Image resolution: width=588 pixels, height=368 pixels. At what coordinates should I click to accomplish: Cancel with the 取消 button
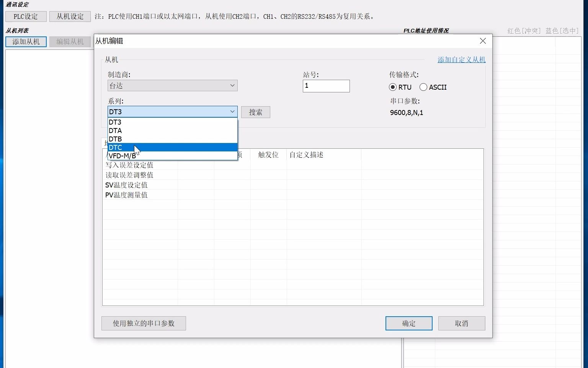coord(462,324)
